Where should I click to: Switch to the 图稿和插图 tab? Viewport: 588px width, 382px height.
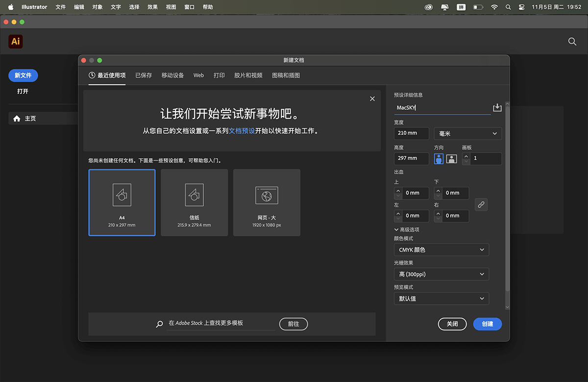(x=286, y=75)
